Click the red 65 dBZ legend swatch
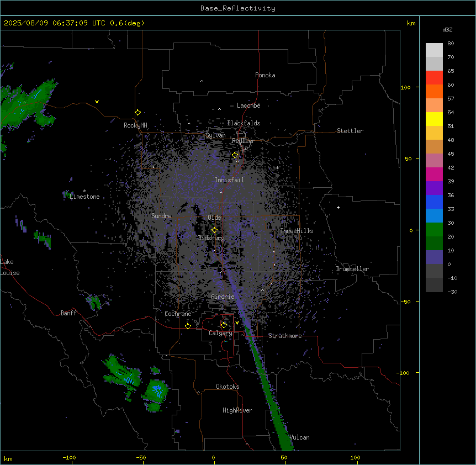476x465 pixels. (434, 77)
